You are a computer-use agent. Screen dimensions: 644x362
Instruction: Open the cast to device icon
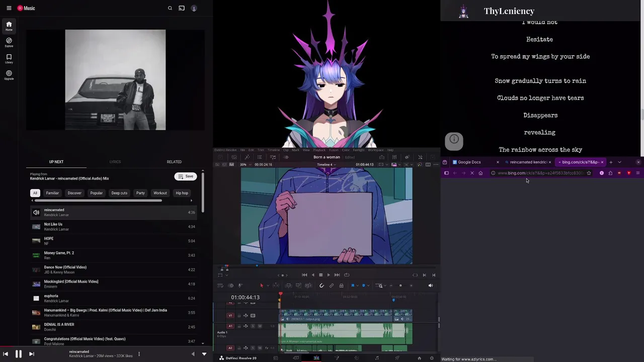click(182, 8)
